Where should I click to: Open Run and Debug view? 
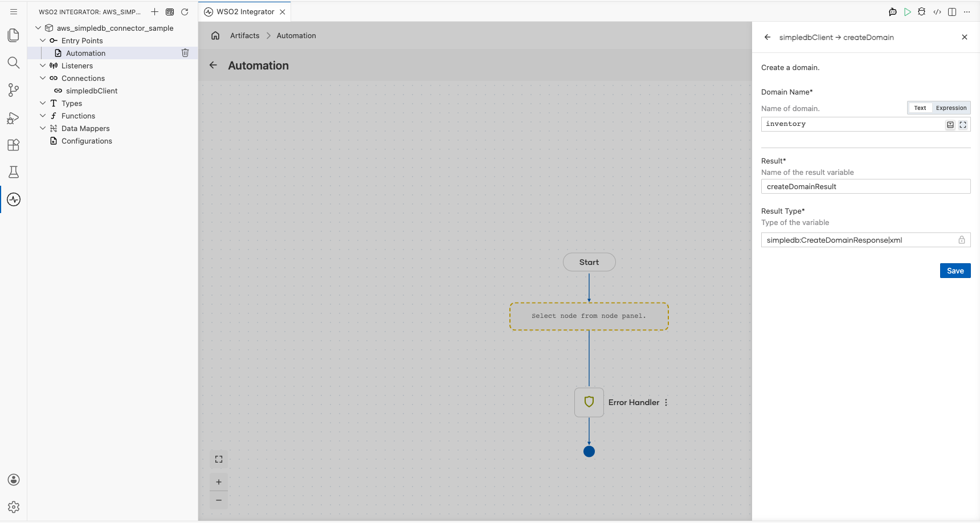14,117
